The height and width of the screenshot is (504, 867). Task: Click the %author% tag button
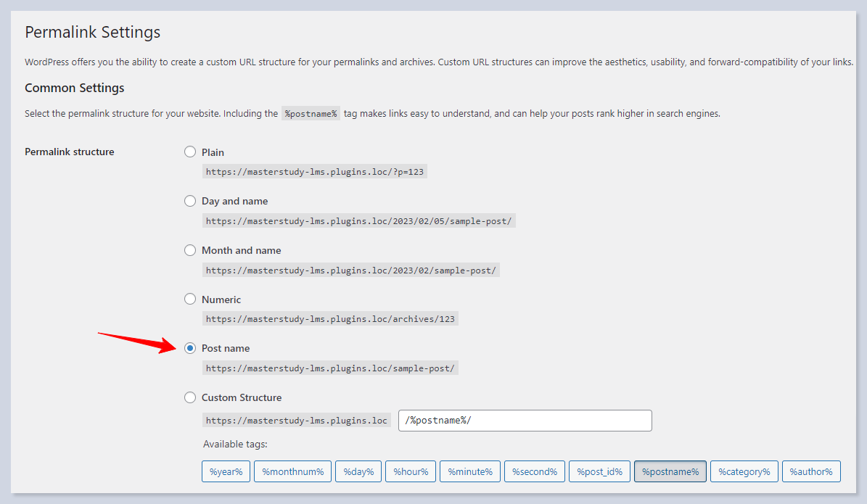tap(812, 471)
